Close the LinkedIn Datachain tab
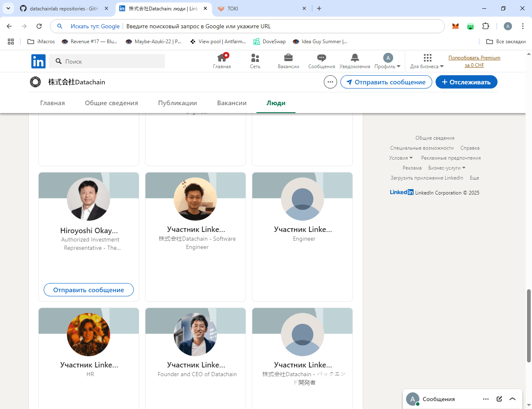Viewport: 532px width, 409px height. click(205, 8)
